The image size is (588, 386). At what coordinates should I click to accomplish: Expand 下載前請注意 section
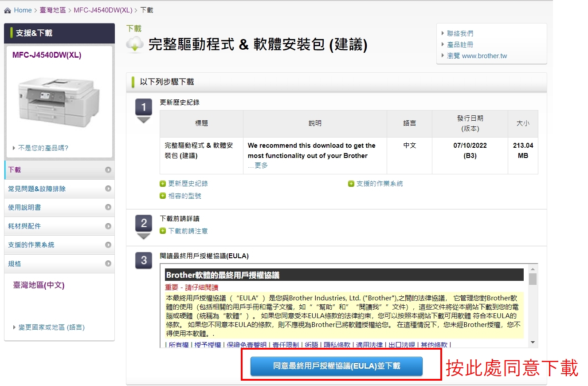188,231
